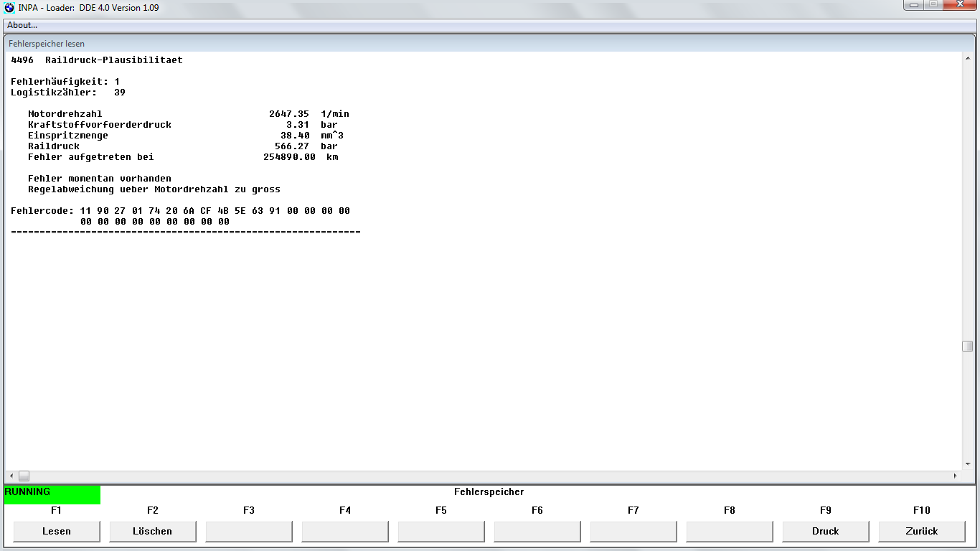
Task: Click the horizontal scrollbar thumb
Action: [24, 476]
